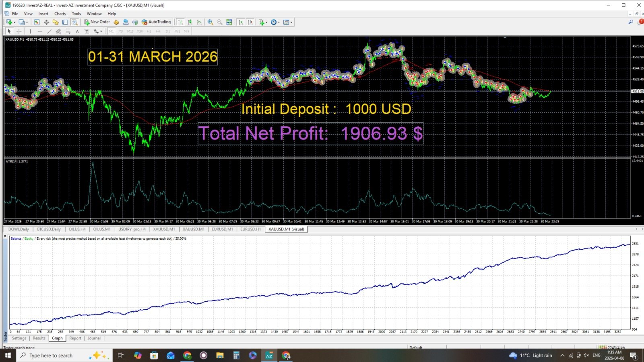The image size is (644, 362).
Task: Select the Equidistant Channel tool
Action: (58, 31)
